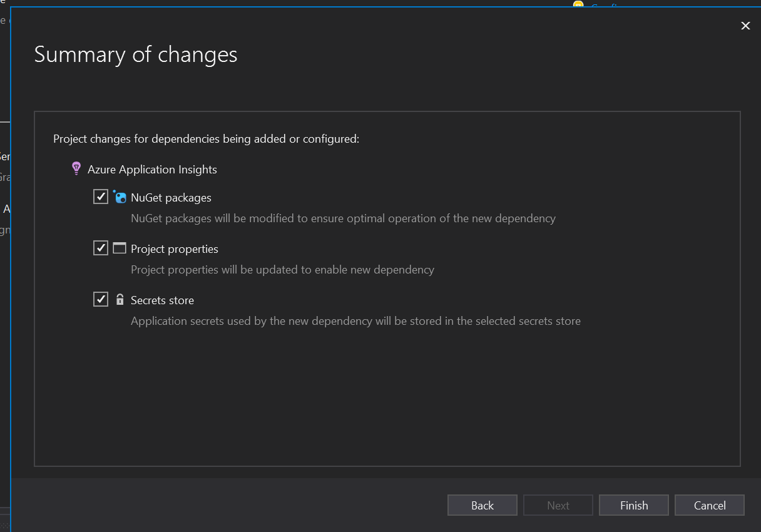Click the yellow avatar icon at the top edge
The height and width of the screenshot is (532, 761).
click(577, 6)
